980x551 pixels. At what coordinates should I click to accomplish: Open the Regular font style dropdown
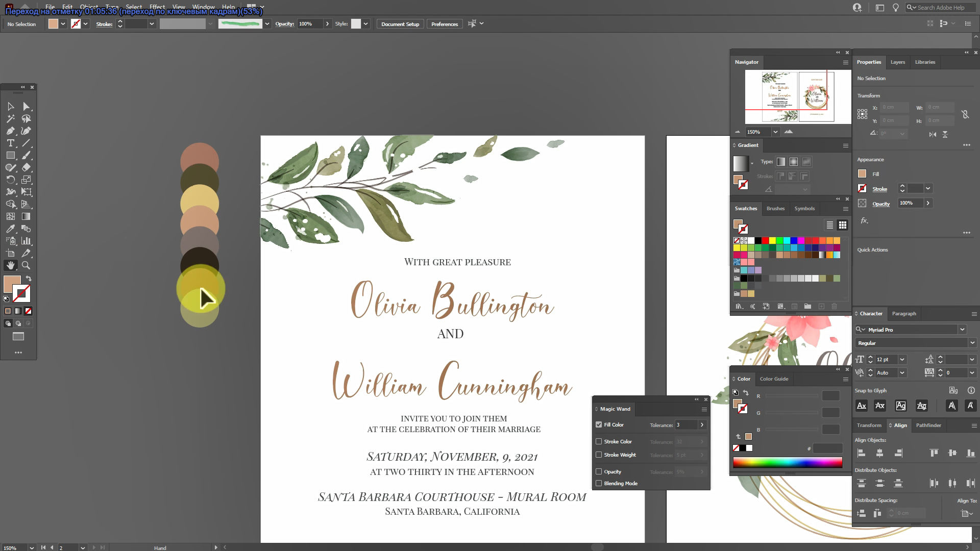(x=972, y=343)
